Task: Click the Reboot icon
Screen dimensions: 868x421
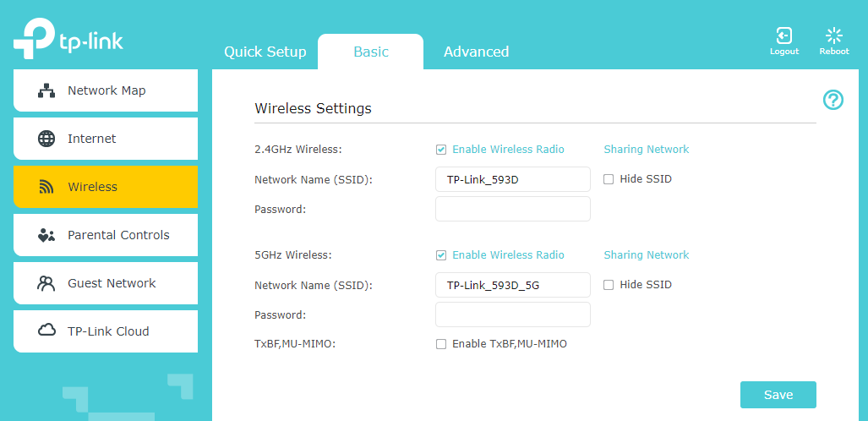Action: click(x=834, y=36)
